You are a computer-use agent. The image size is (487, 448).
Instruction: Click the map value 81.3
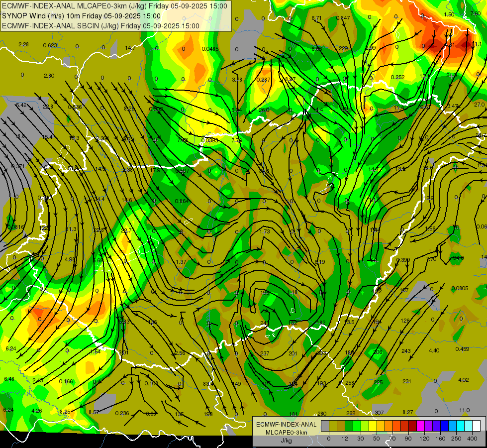(x=71, y=229)
